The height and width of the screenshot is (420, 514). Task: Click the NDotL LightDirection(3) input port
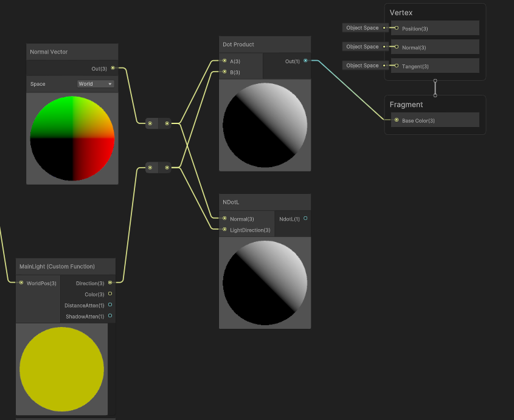coord(224,230)
